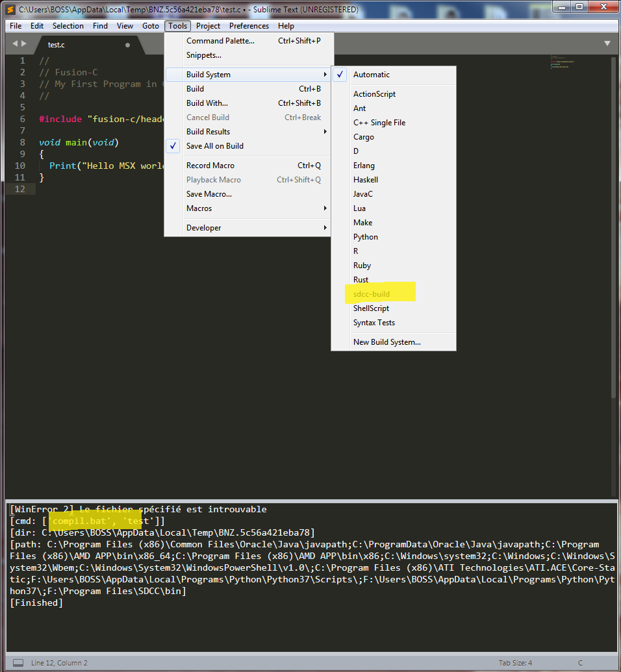
Task: Select sdcc-build build system
Action: click(394, 294)
